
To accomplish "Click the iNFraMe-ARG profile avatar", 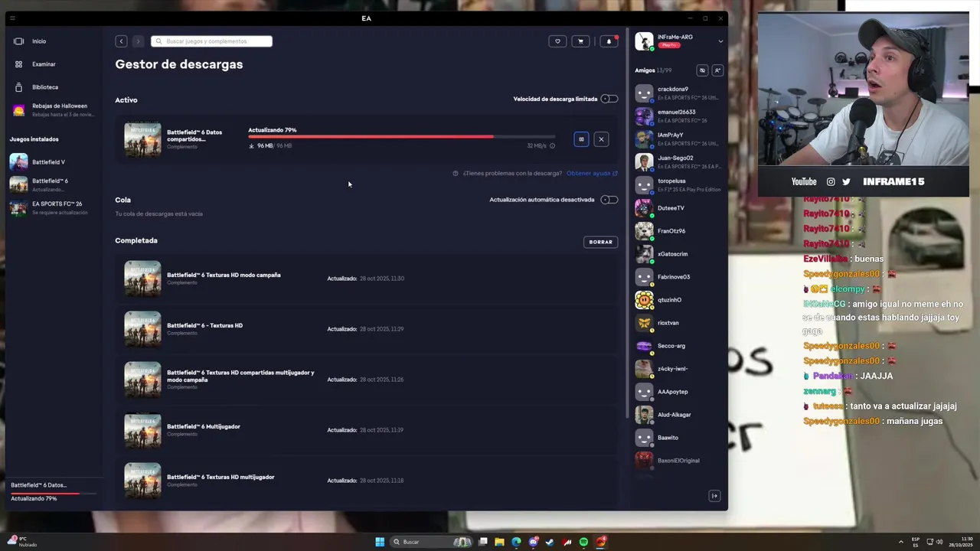I will pyautogui.click(x=644, y=41).
